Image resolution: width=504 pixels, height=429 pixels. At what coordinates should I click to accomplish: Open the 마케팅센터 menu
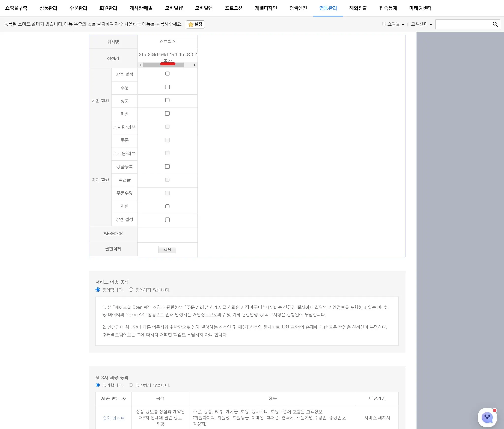pyautogui.click(x=420, y=8)
